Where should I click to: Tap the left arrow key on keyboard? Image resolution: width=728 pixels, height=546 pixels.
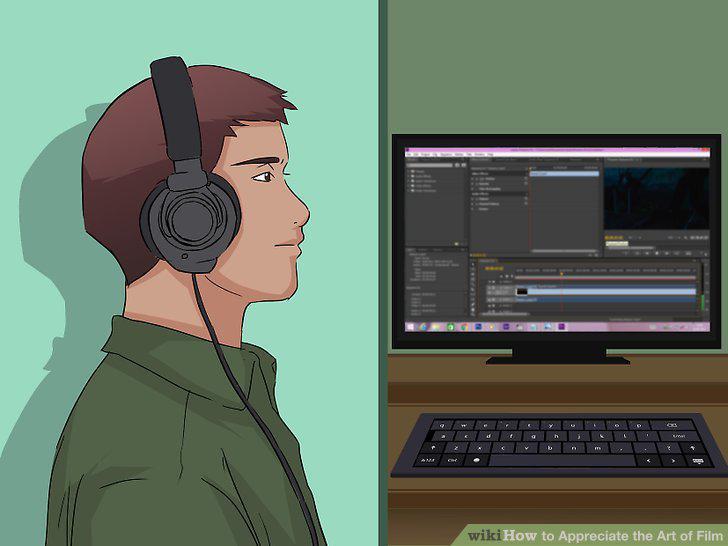pos(649,461)
